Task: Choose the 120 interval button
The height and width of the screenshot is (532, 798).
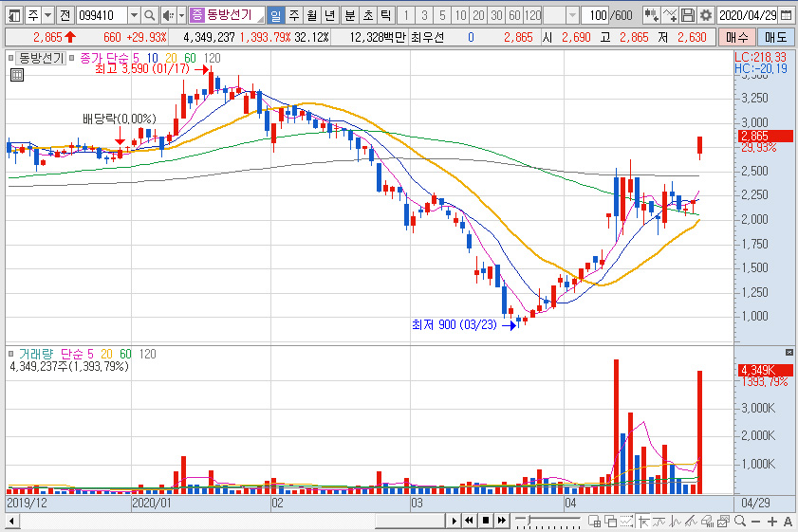Action: tap(533, 15)
